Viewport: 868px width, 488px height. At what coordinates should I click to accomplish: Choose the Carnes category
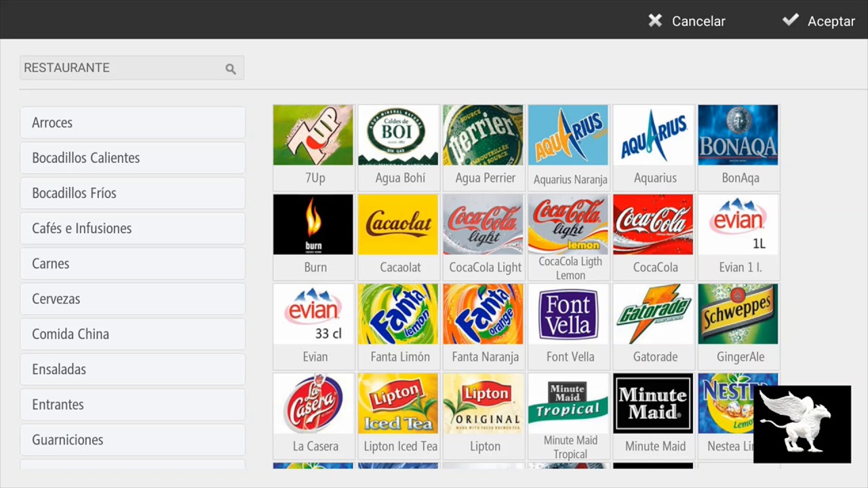132,264
